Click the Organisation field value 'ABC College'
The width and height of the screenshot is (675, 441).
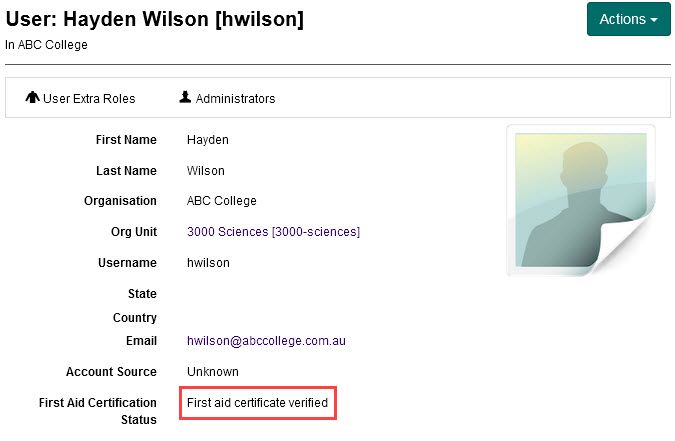[x=221, y=201]
